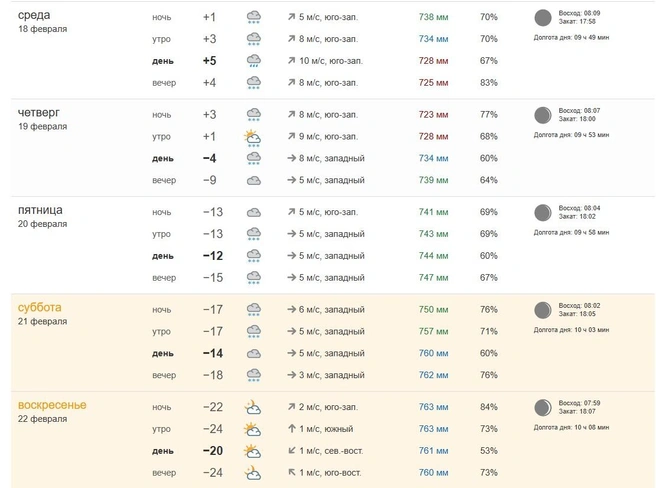This screenshot has width=656, height=488.
Task: Click sunrise time Восход 08:09
Action: 579,13
